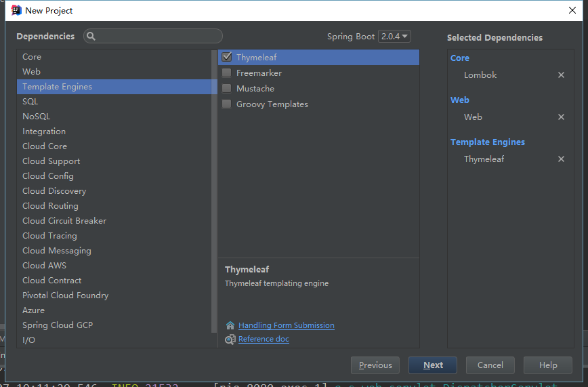Select the Azure category
This screenshot has height=387, width=588.
(x=114, y=310)
